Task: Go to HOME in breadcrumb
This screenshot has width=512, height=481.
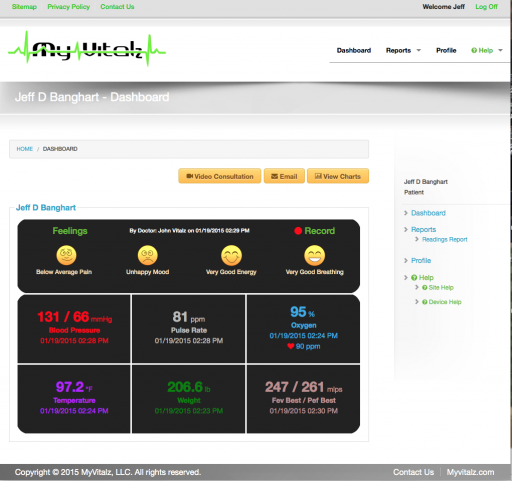Action: [x=25, y=149]
